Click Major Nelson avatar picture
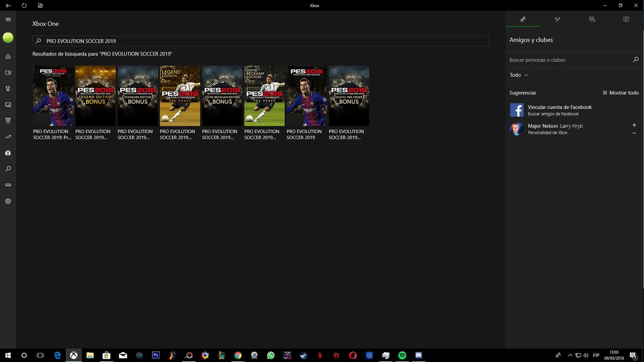644x362 pixels. coord(517,129)
